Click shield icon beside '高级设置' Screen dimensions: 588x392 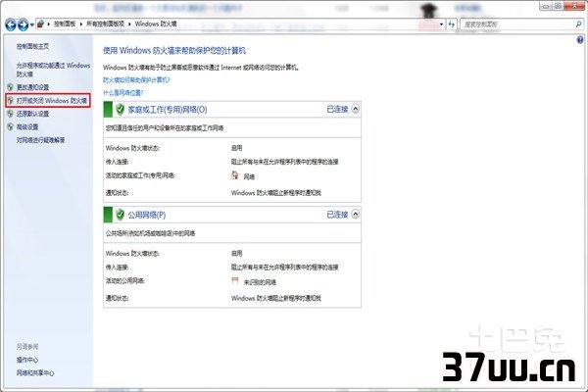point(10,126)
